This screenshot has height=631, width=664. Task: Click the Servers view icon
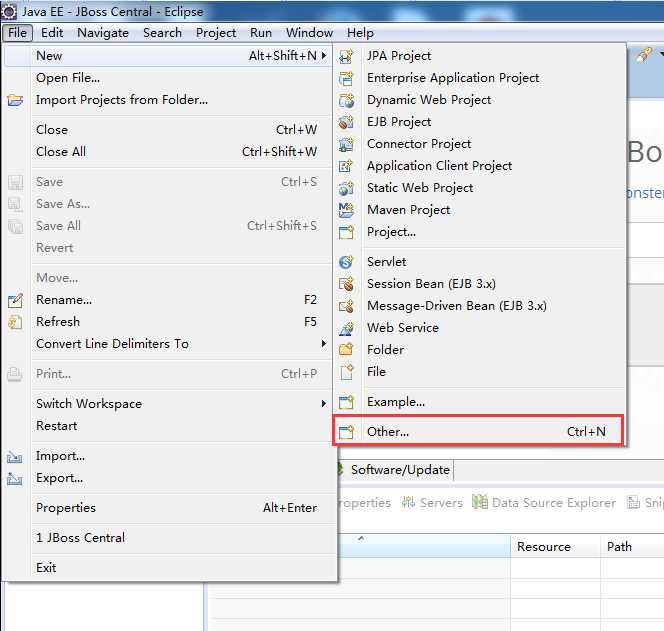coord(408,503)
